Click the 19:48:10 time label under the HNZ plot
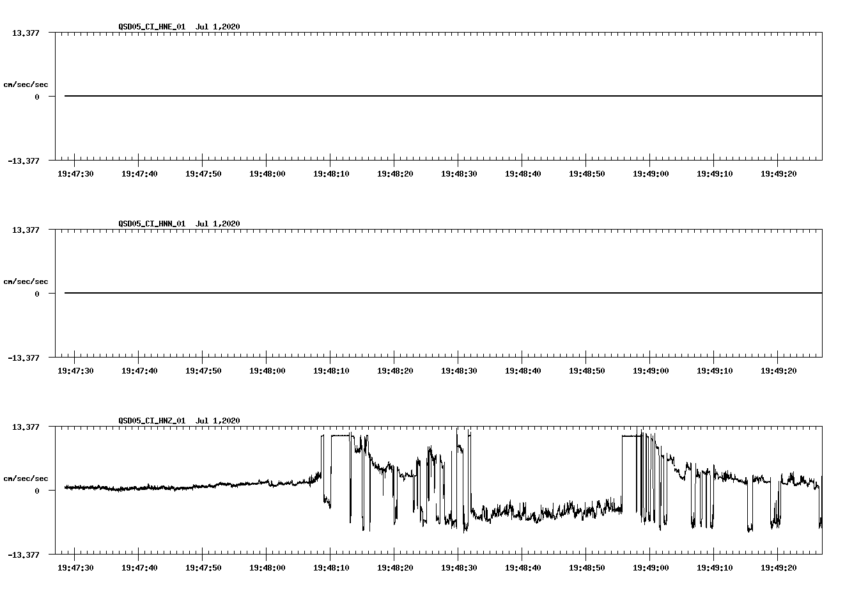Viewport: 868px width, 591px height. [331, 568]
